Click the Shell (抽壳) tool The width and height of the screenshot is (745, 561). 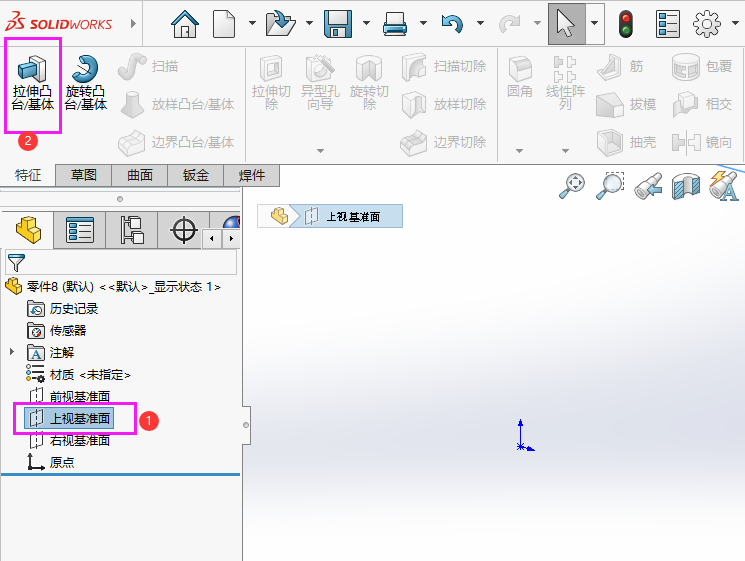coord(626,143)
